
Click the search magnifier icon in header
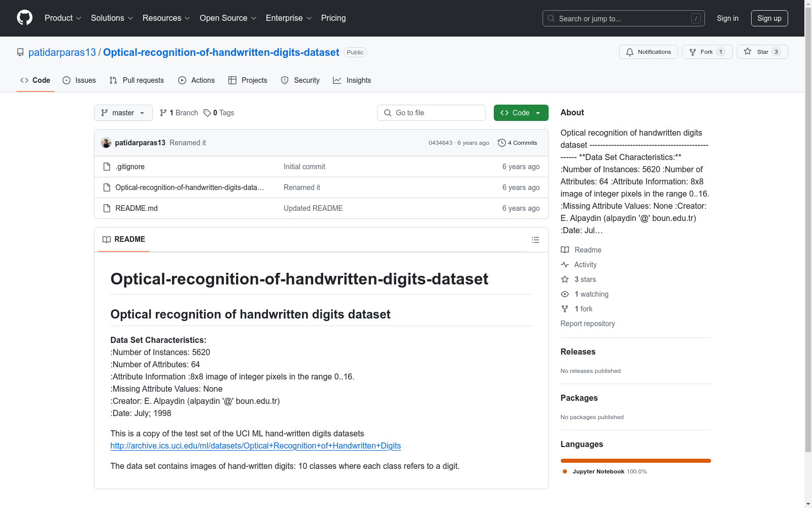551,18
